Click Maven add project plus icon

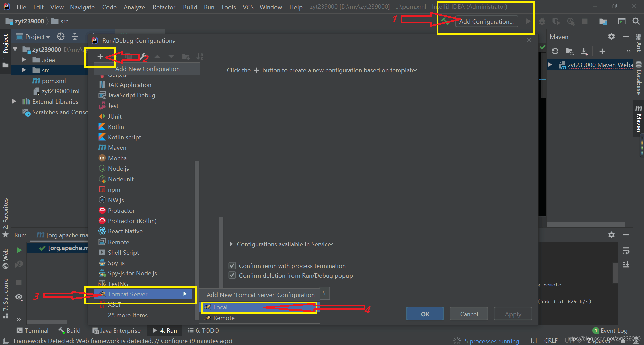602,51
